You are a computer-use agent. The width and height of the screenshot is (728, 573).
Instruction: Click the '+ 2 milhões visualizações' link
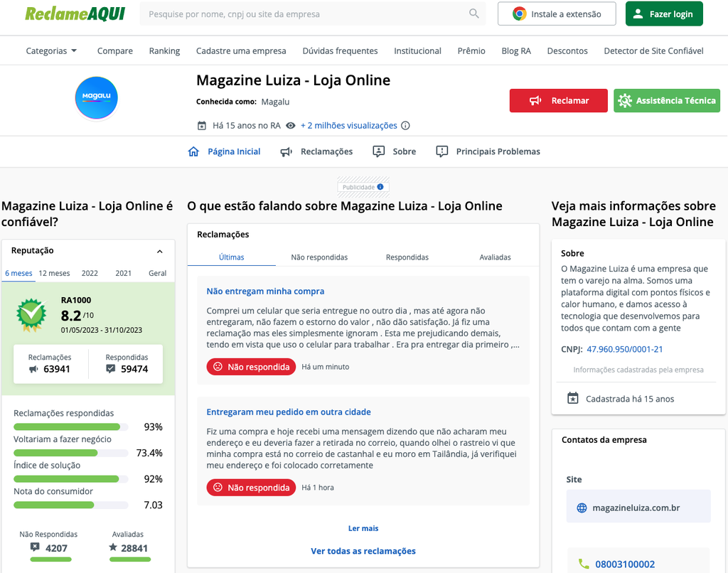coord(348,126)
